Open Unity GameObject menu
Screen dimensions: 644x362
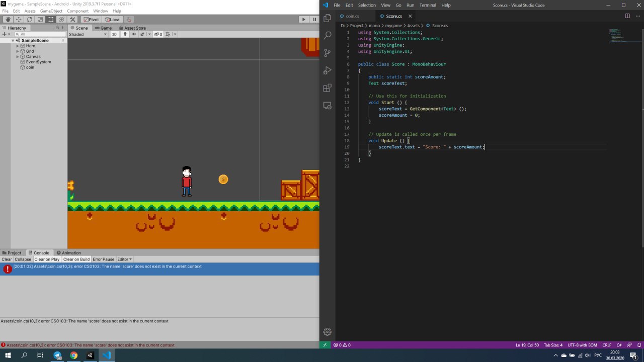click(x=50, y=11)
